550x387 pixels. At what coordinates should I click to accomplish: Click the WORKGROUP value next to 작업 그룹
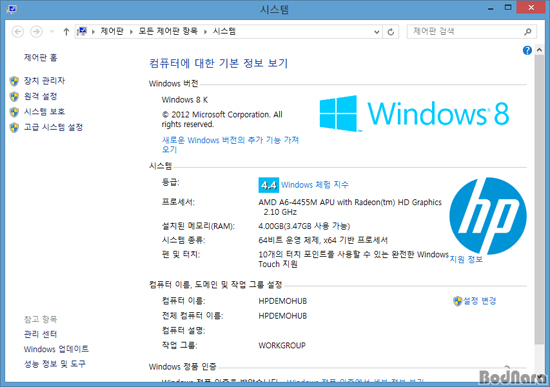point(282,346)
